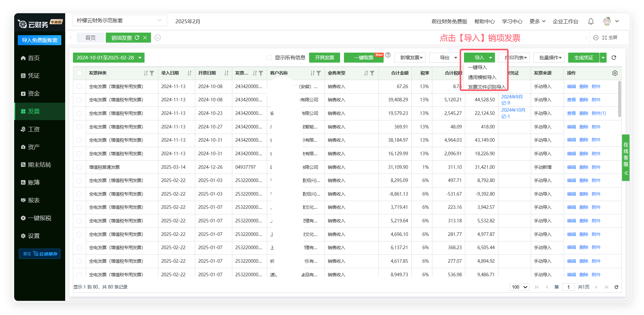Click refresh icon beside 生成凭证 dropdown
This screenshot has height=315, width=644.
click(x=614, y=58)
